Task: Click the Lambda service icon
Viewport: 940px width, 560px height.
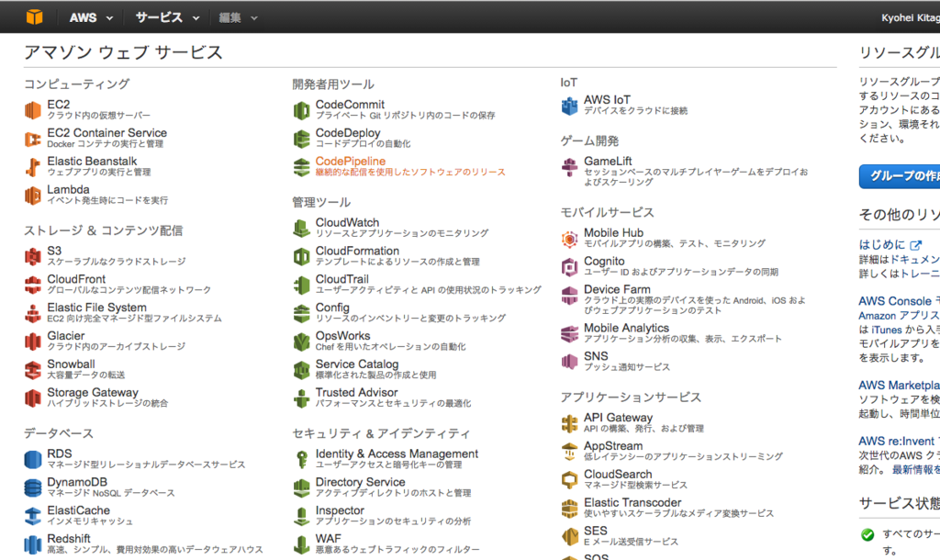Action: pos(33,196)
